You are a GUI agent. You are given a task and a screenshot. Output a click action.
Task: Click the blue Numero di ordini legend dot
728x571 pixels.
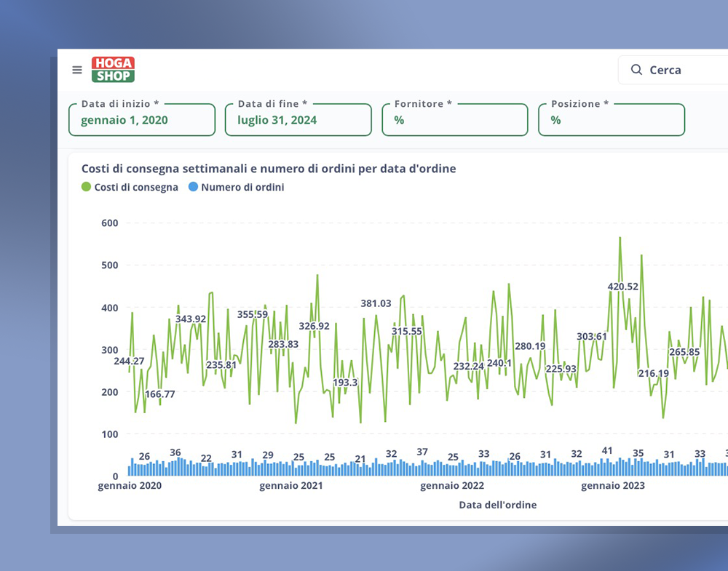193,187
